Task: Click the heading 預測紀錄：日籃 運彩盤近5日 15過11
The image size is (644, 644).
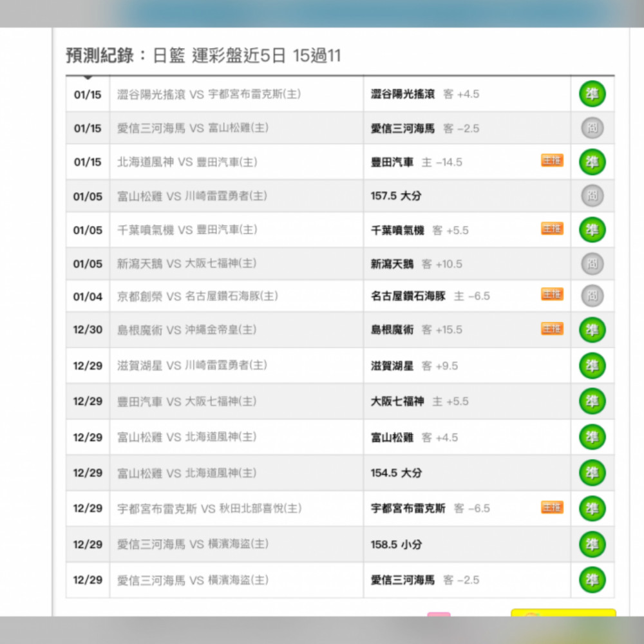Action: coord(204,55)
